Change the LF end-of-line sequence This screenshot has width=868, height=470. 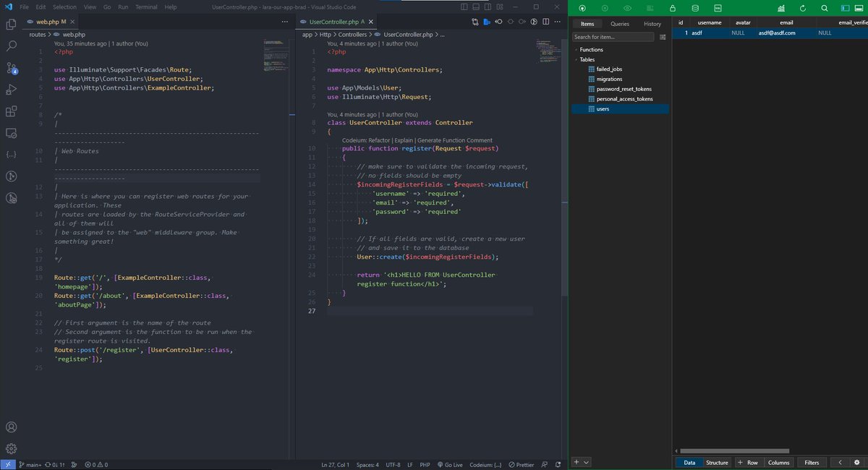point(410,464)
